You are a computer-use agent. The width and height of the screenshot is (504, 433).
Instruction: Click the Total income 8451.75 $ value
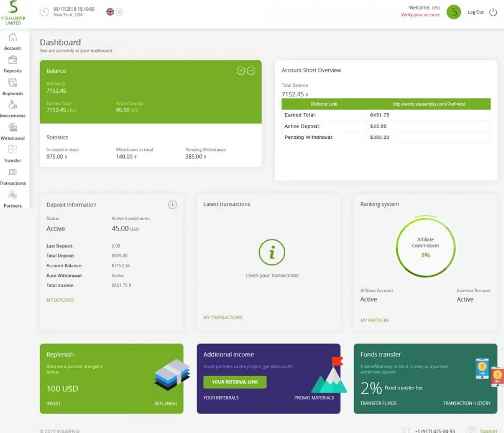(x=121, y=285)
